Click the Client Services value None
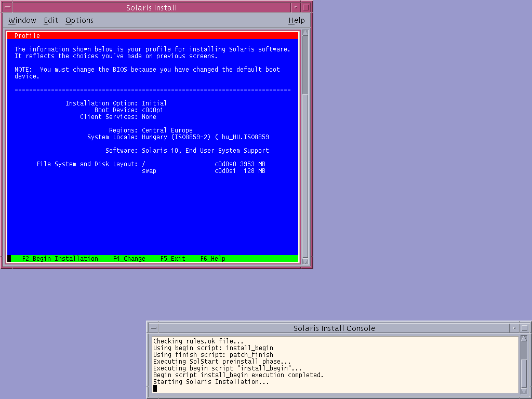 click(149, 117)
